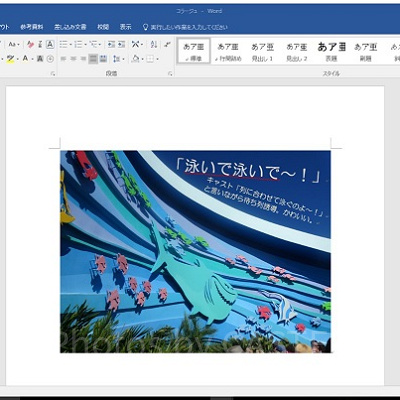Click the Asian layout (text scaling) icon
The height and width of the screenshot is (400, 400).
pyautogui.click(x=136, y=44)
